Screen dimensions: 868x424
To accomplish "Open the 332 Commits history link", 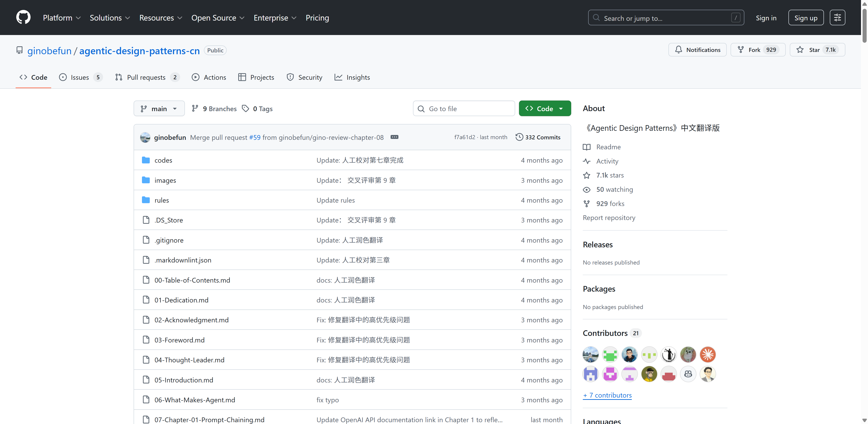I will (x=538, y=137).
